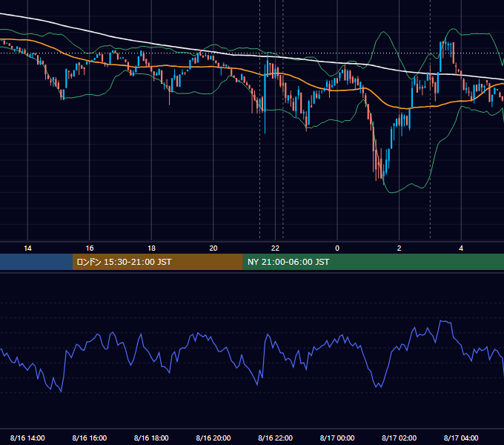Screen dimensions: 504x445
Task: Click the blue session bar before London
Action: click(x=36, y=262)
